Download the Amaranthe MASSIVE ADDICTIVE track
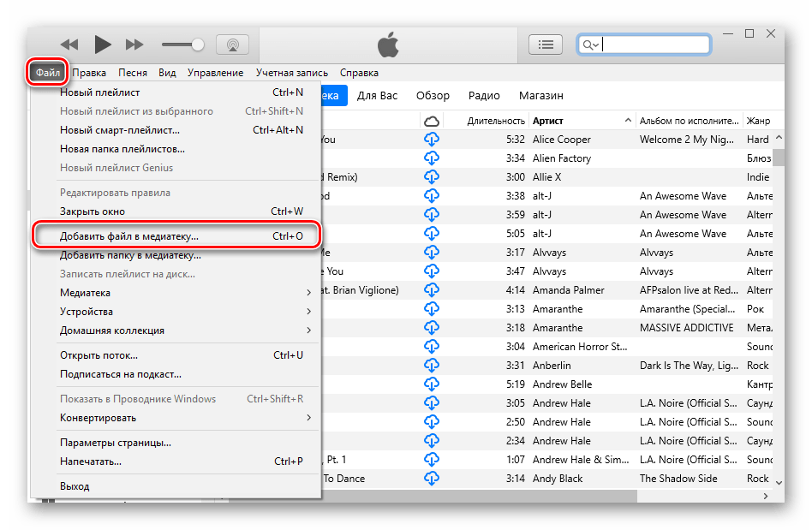 pos(432,328)
